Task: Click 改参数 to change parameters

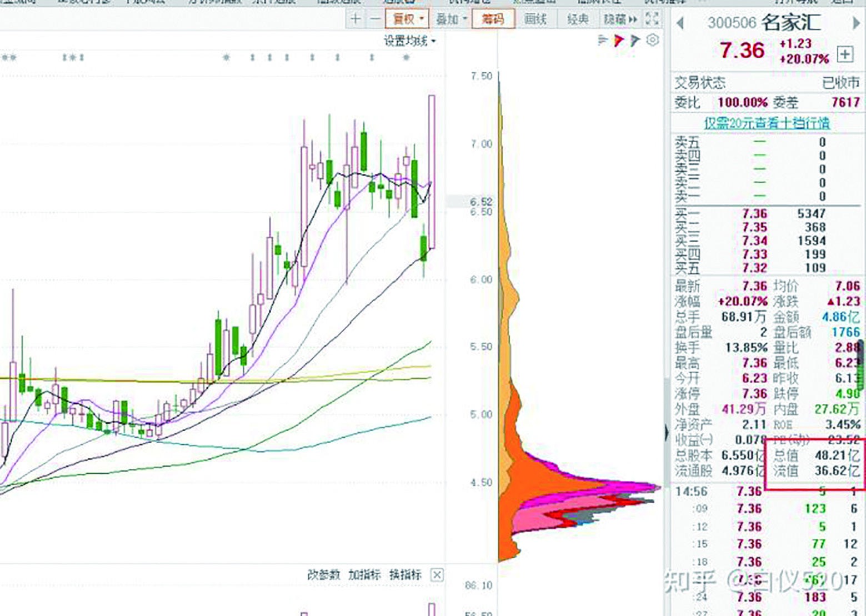Action: pos(323,575)
